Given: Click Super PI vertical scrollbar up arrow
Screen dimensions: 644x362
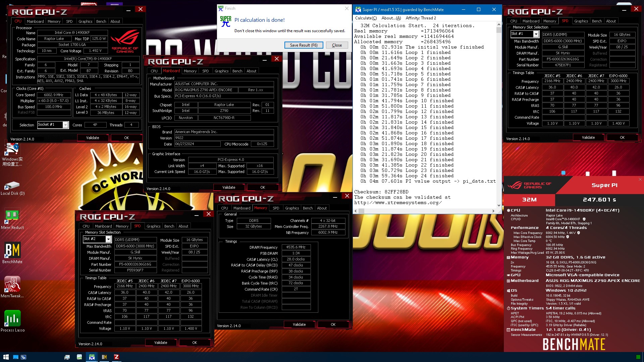Looking at the screenshot, I should [499, 24].
